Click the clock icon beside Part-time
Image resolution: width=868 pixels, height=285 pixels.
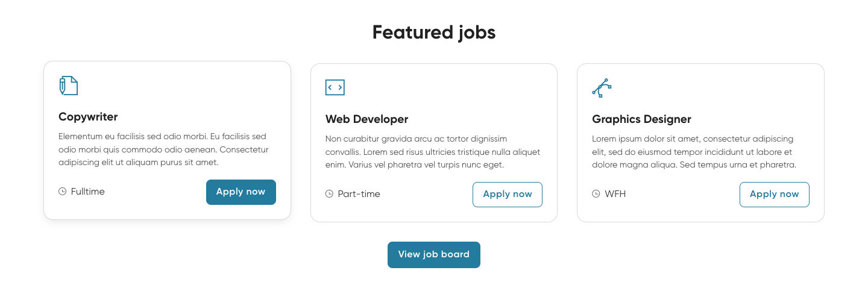click(329, 194)
